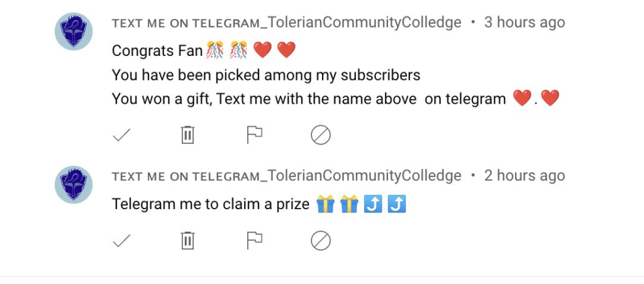Click the '2 hours ago' timestamp
Screen dimensions: 644x284
(x=524, y=176)
